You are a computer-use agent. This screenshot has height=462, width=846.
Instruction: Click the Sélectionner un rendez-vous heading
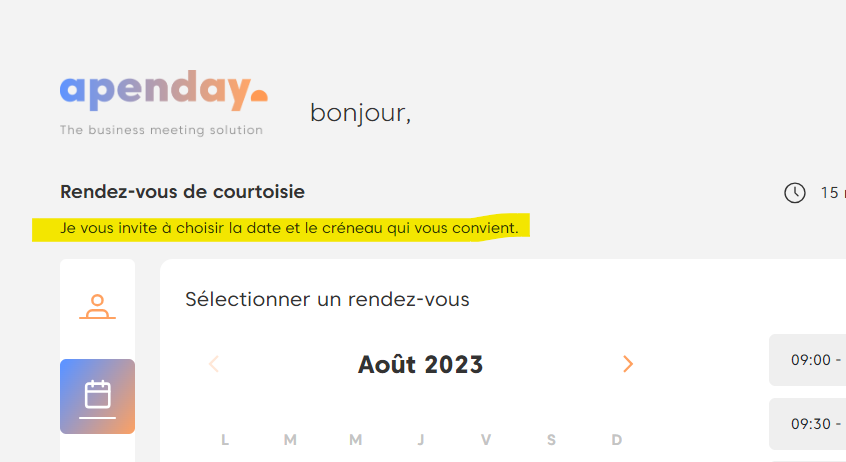(327, 299)
